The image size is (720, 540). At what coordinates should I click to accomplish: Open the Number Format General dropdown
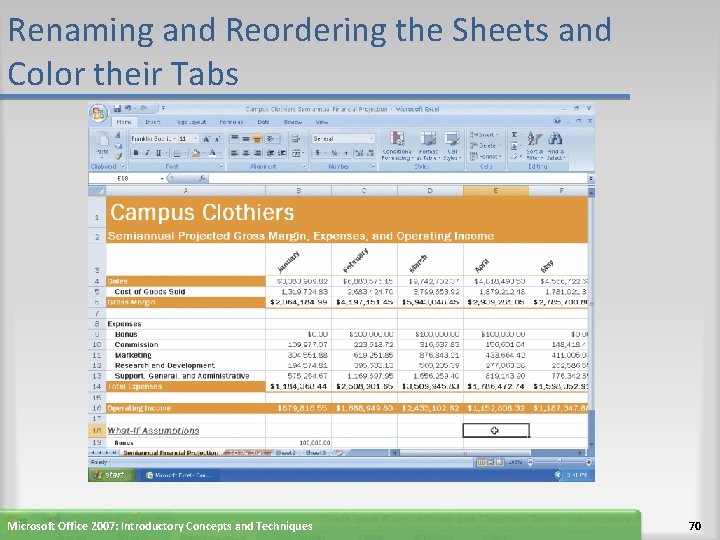tap(371, 139)
